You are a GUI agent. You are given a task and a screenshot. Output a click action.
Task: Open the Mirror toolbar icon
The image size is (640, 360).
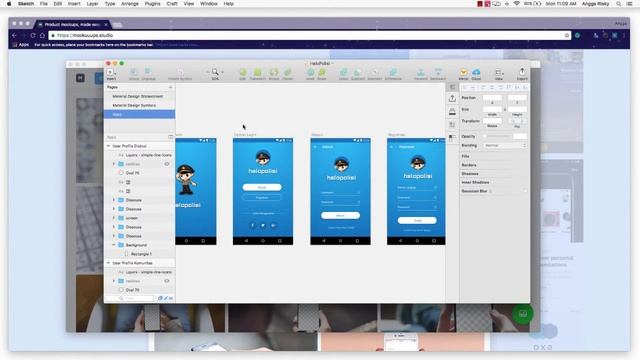click(463, 73)
